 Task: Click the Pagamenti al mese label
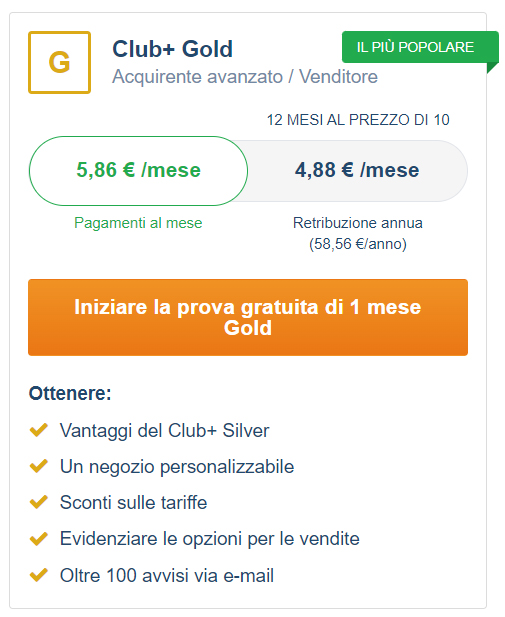point(138,223)
